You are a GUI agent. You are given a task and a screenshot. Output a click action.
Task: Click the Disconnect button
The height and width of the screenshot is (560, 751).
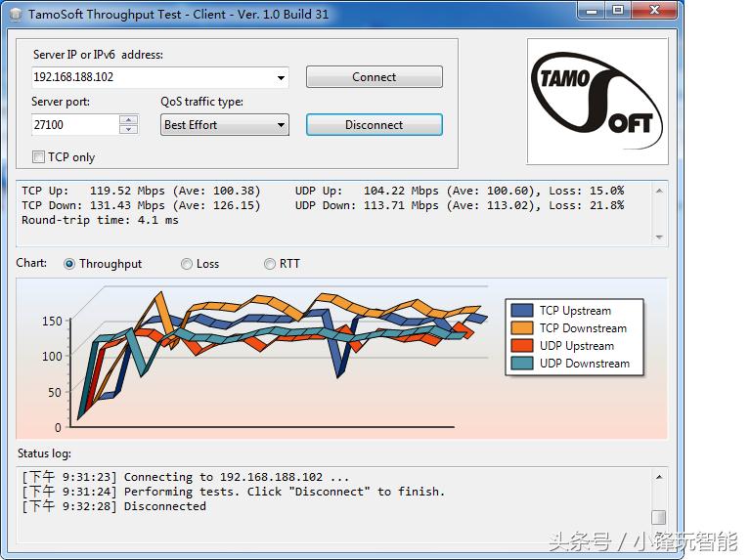(375, 125)
